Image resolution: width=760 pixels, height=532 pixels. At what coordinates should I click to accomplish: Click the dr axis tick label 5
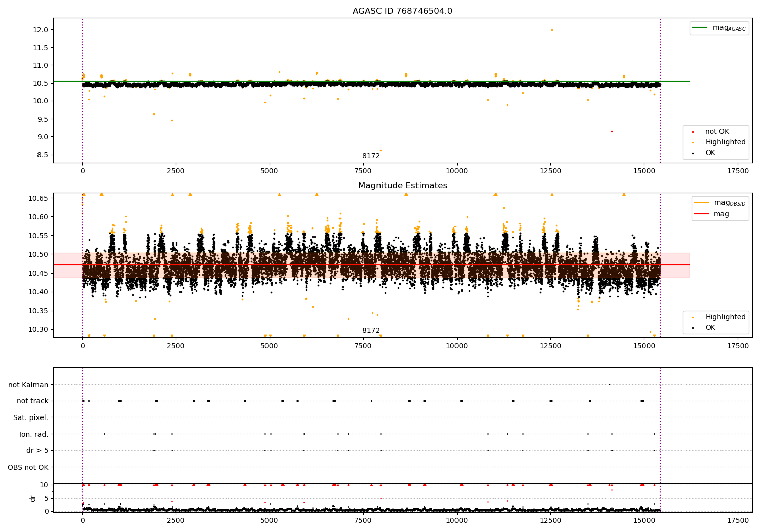pos(47,498)
